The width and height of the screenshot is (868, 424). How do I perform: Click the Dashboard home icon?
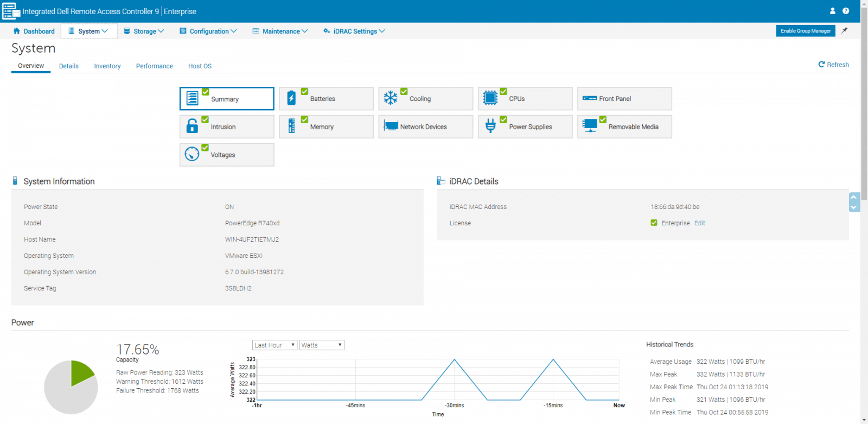tap(17, 31)
